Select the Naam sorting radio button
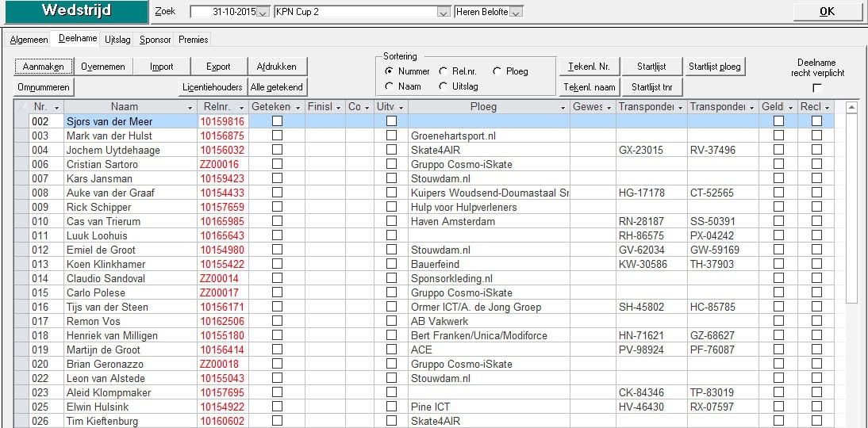Viewport: 868px width, 428px height. pos(390,86)
